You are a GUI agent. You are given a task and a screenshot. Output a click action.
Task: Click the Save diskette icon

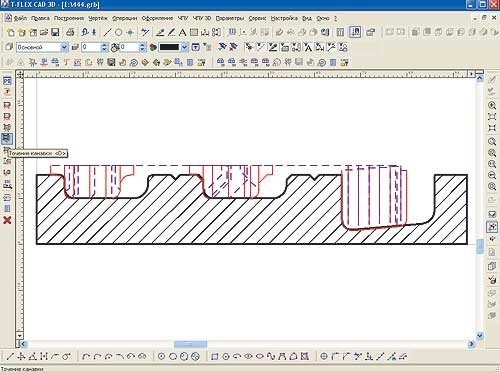[55, 32]
